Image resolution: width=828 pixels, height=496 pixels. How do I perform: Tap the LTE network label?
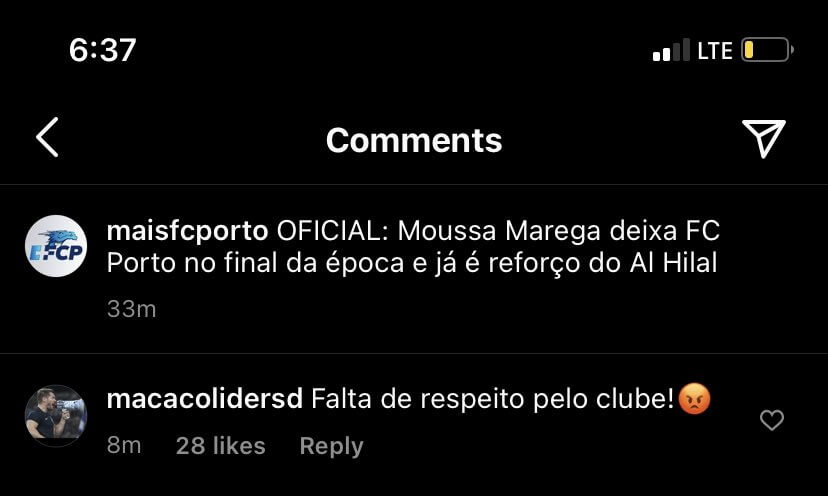point(714,51)
